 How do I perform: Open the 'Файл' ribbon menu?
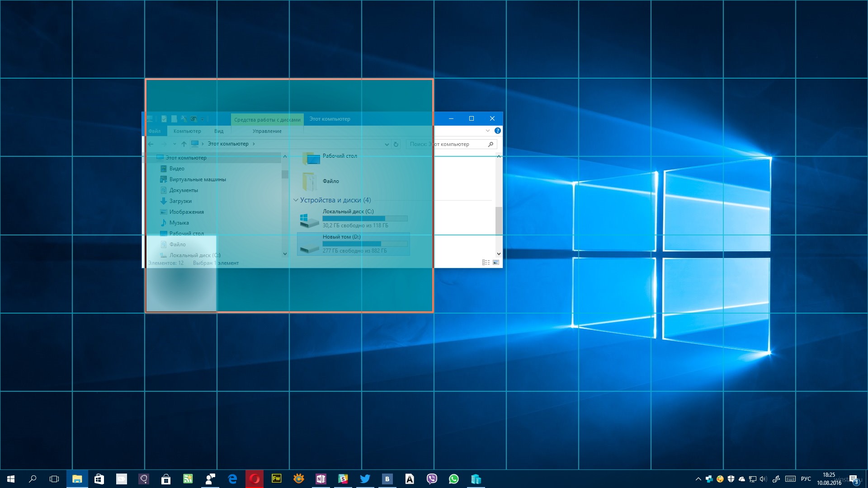[x=155, y=131]
